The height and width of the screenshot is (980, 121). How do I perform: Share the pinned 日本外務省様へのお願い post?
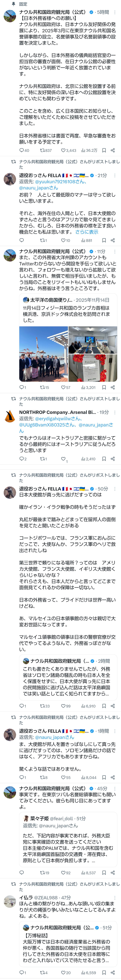click(x=113, y=150)
